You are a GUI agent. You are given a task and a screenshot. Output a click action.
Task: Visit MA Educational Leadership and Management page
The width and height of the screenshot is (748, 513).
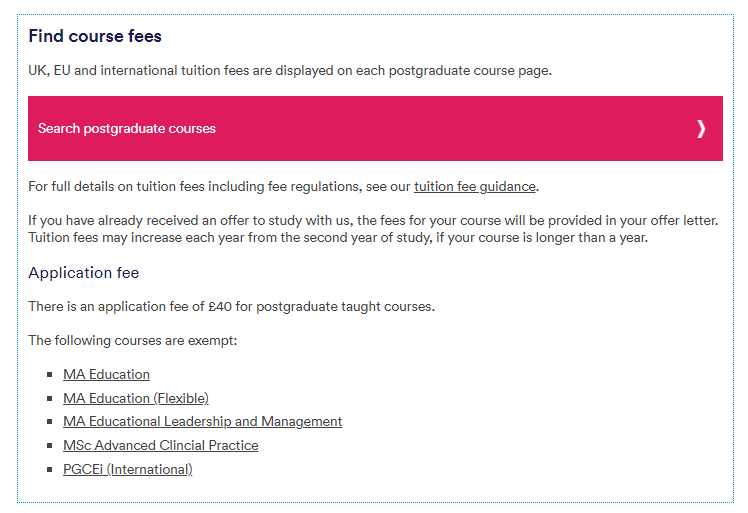tap(203, 422)
